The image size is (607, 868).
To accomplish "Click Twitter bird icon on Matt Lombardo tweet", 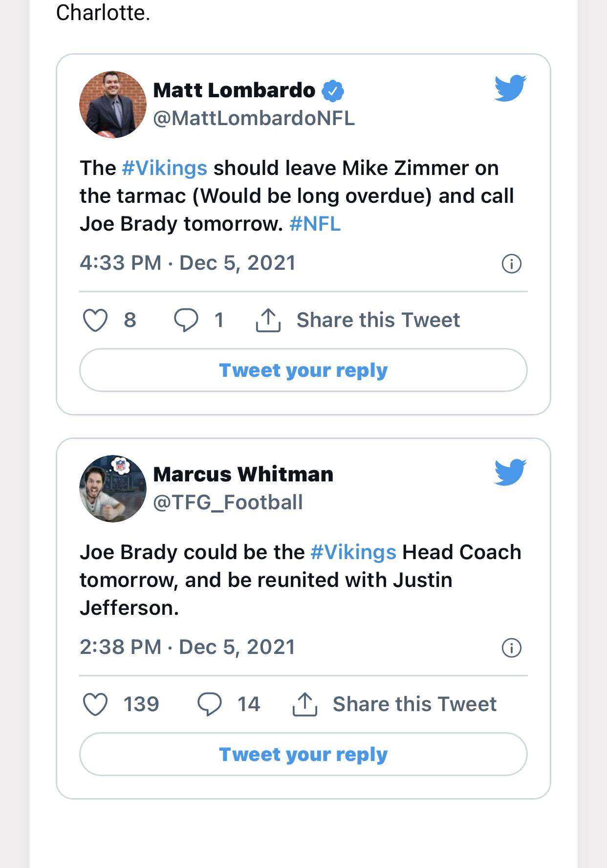I will [510, 88].
